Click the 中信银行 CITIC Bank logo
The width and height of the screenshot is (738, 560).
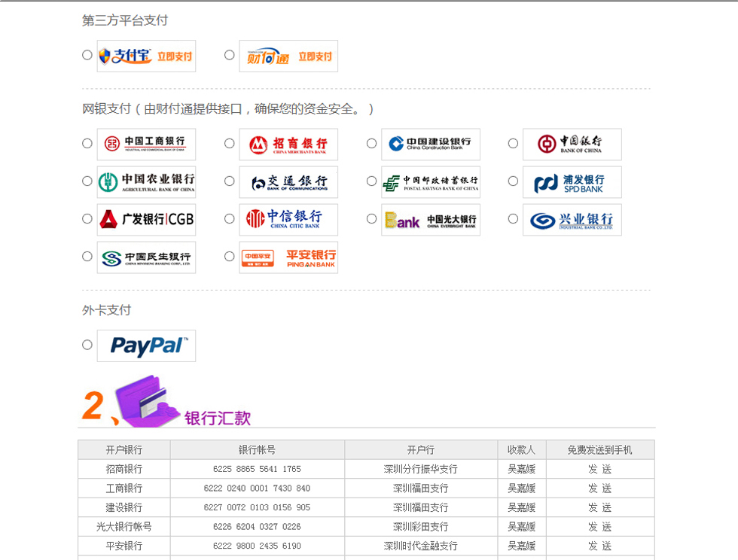(x=288, y=220)
